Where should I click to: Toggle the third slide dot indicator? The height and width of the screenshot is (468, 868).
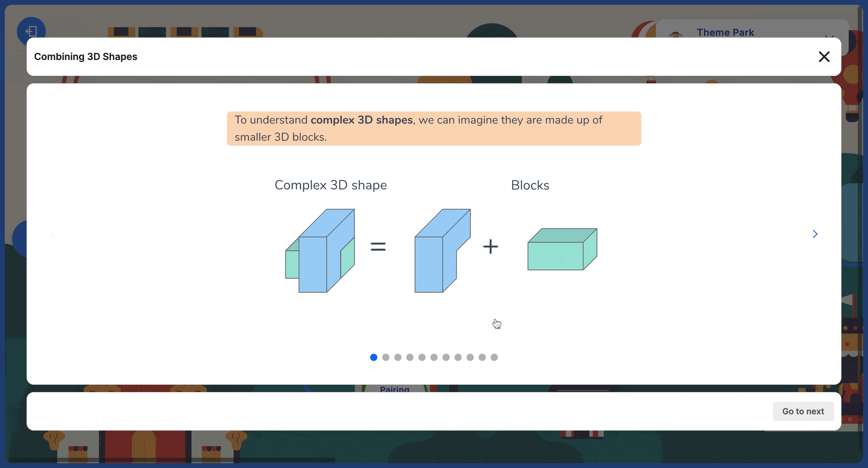398,357
